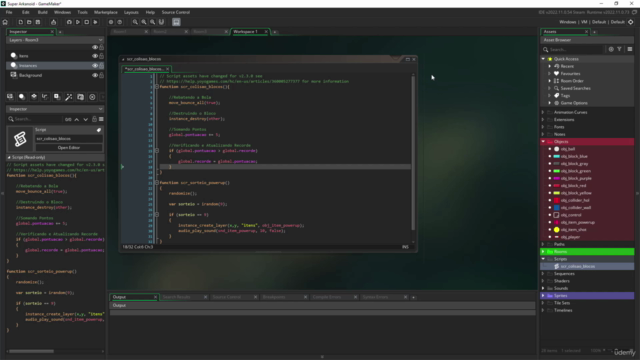This screenshot has width=640, height=360.
Task: Click the Debug game icon
Action: pos(69,22)
